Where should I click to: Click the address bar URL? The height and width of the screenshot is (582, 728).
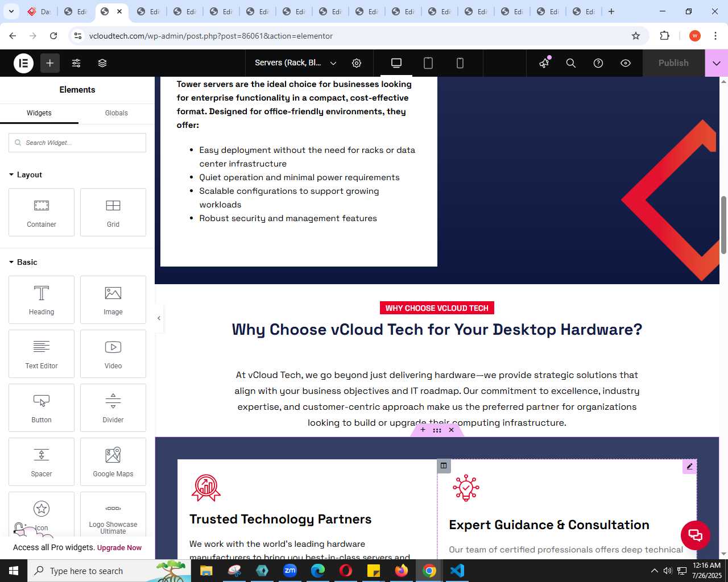coord(211,36)
